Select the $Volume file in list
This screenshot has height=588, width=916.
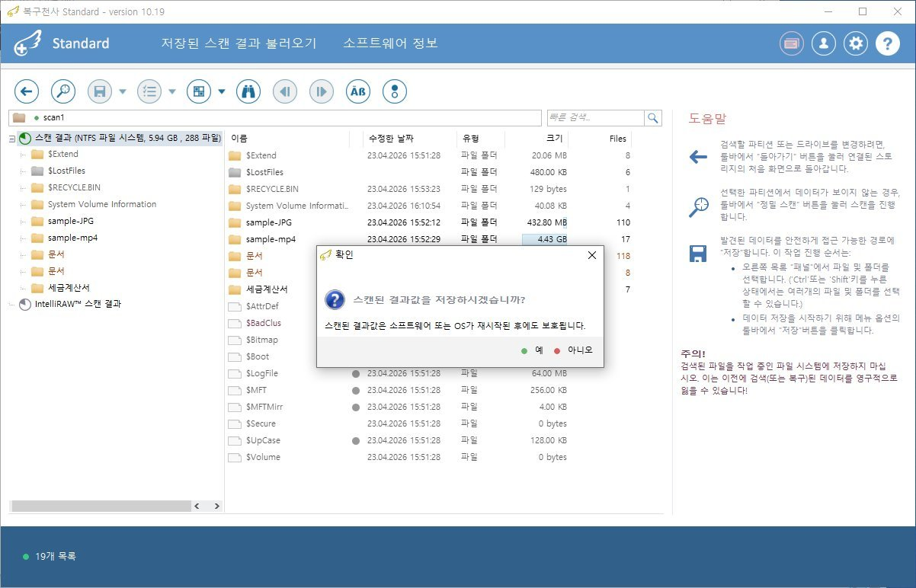click(431, 457)
